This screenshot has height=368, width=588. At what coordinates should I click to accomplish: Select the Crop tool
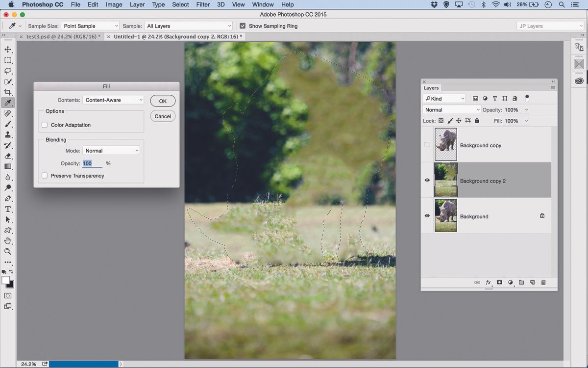click(7, 92)
